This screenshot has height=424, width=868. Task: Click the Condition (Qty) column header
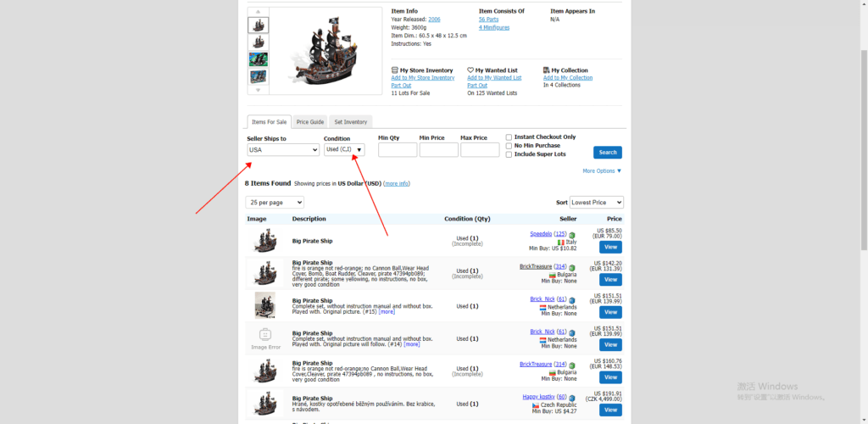467,219
